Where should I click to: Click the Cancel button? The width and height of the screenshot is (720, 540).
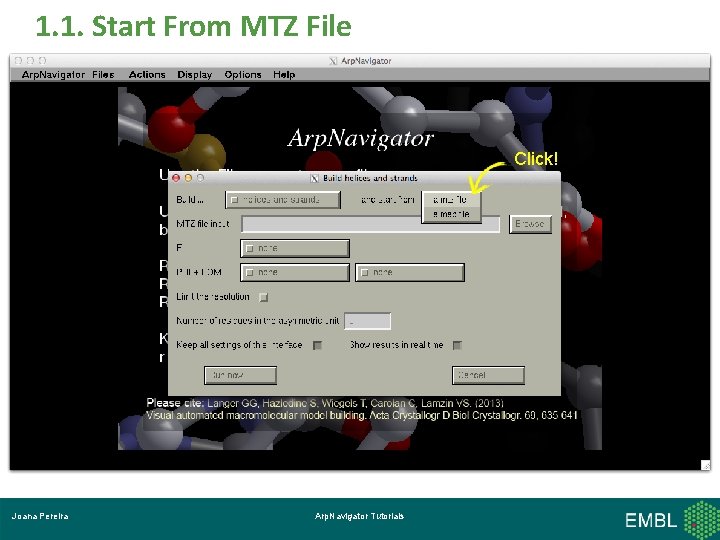click(488, 375)
